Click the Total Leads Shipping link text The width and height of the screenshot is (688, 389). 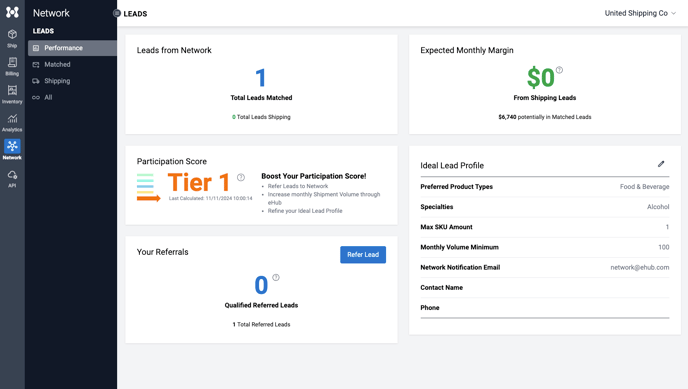(262, 117)
